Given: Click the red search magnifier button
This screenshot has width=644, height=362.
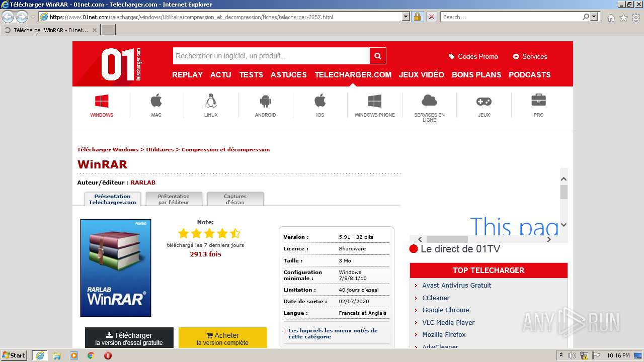Looking at the screenshot, I should coord(378,56).
